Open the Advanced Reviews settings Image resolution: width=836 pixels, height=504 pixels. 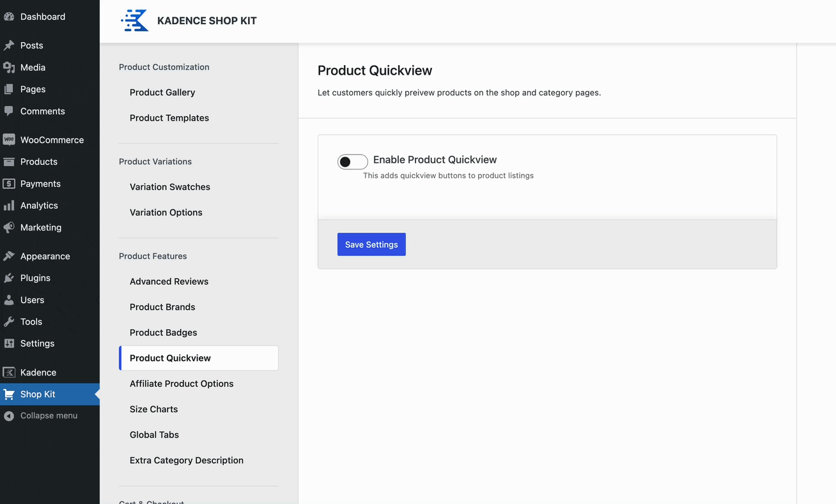click(169, 281)
